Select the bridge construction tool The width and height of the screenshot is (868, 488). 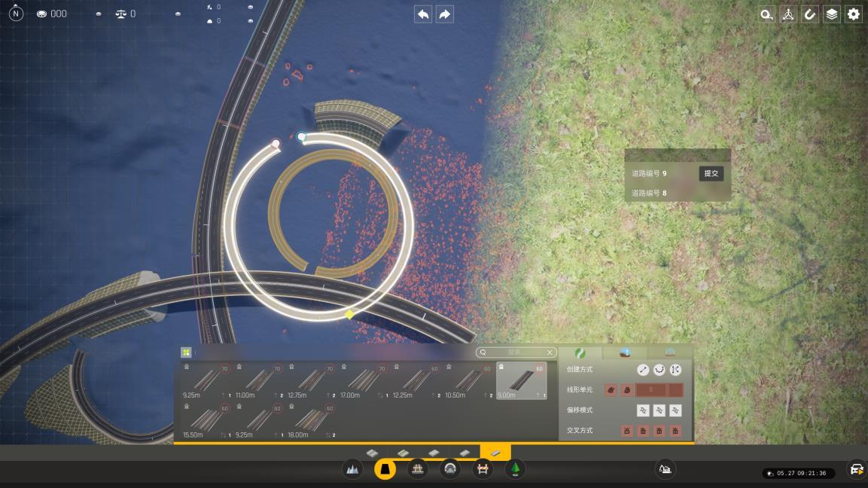(417, 470)
